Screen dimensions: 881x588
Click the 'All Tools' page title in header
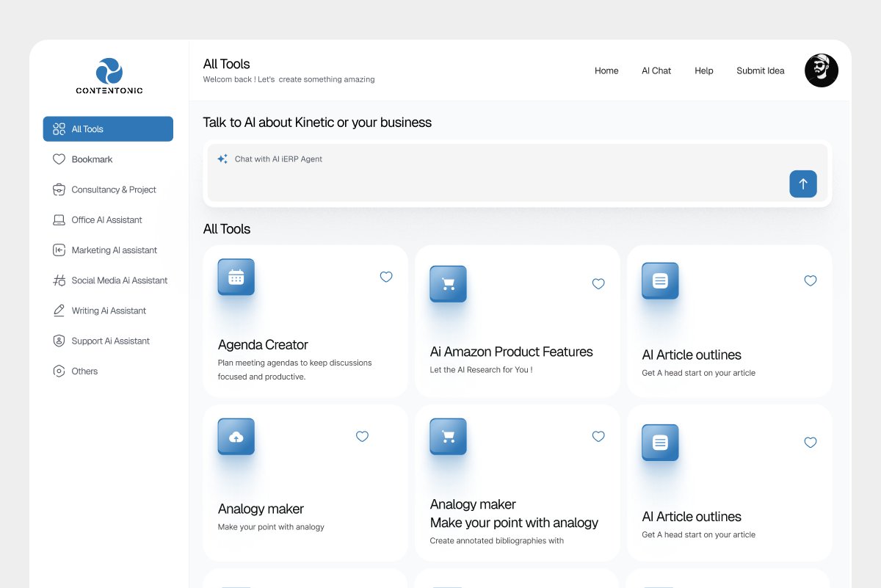(227, 64)
